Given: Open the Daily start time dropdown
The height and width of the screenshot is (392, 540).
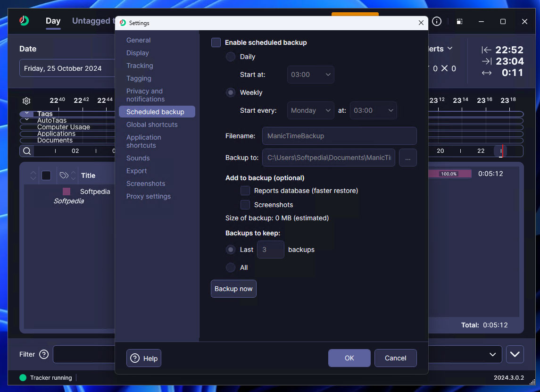Looking at the screenshot, I should point(311,75).
